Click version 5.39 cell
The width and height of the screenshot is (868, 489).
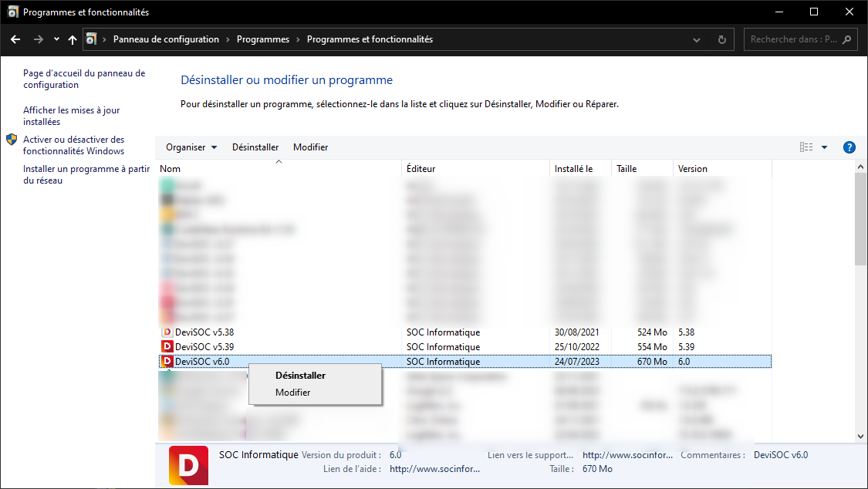click(687, 347)
